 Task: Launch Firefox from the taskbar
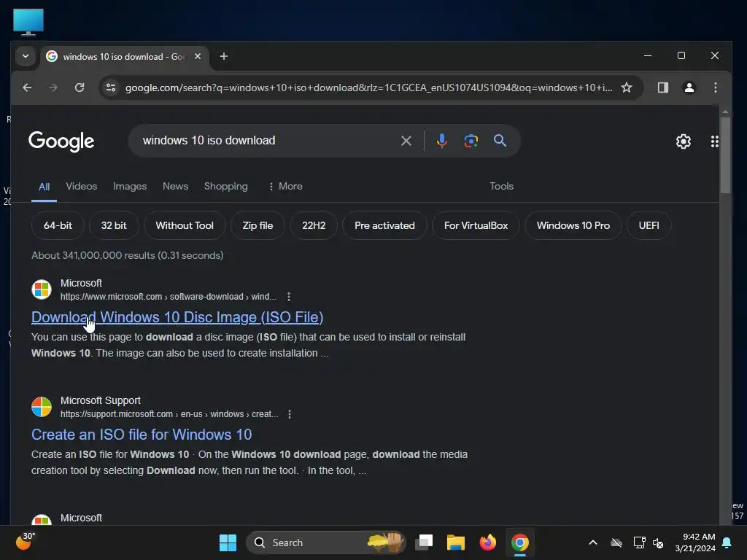[x=487, y=542]
